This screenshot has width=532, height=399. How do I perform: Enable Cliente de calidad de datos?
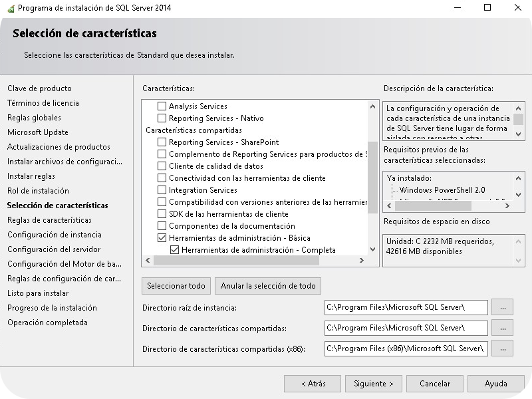click(161, 165)
